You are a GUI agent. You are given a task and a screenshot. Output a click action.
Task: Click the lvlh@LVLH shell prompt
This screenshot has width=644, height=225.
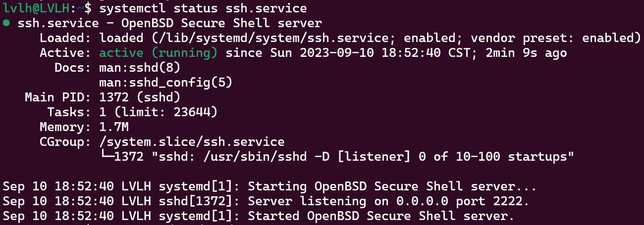pos(35,8)
